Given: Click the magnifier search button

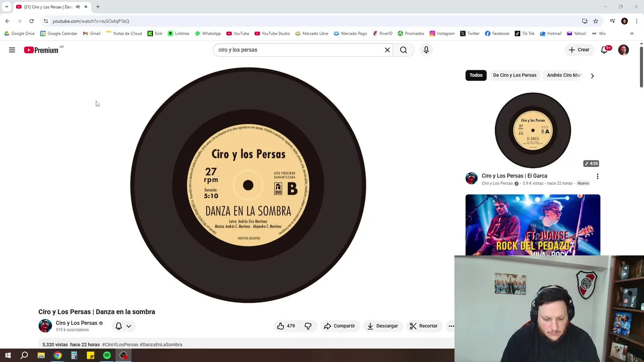Looking at the screenshot, I should [x=404, y=50].
